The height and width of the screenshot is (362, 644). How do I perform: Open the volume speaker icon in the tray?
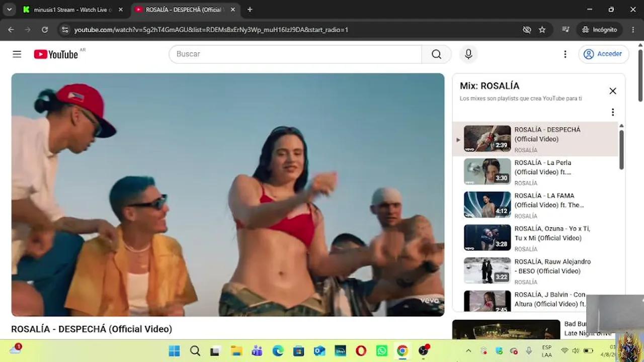point(576,351)
